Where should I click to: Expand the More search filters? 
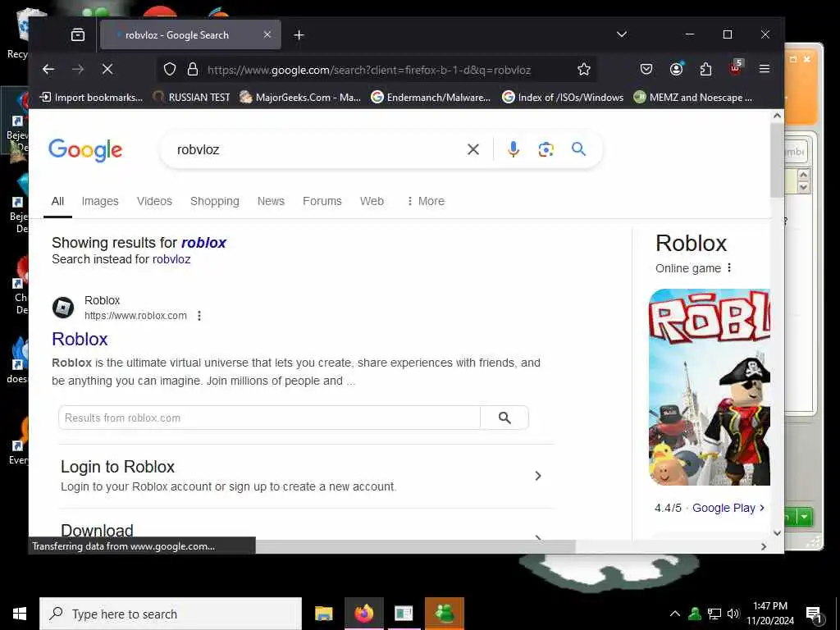426,201
